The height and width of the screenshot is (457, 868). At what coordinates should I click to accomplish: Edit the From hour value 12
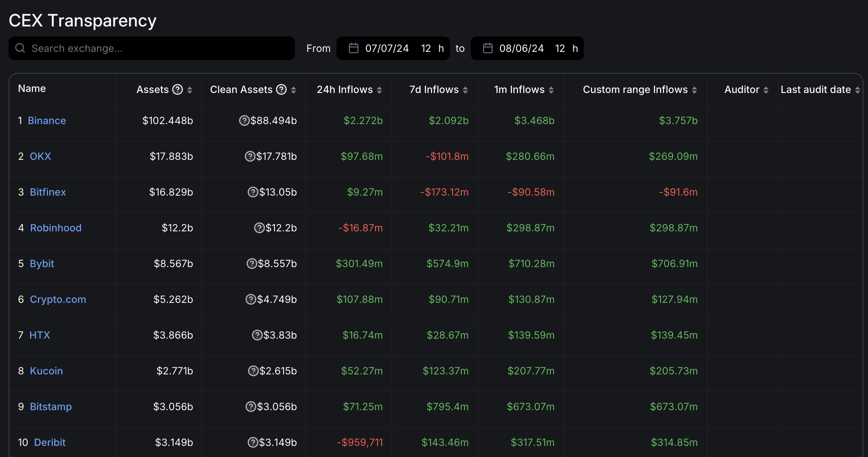[x=426, y=48]
